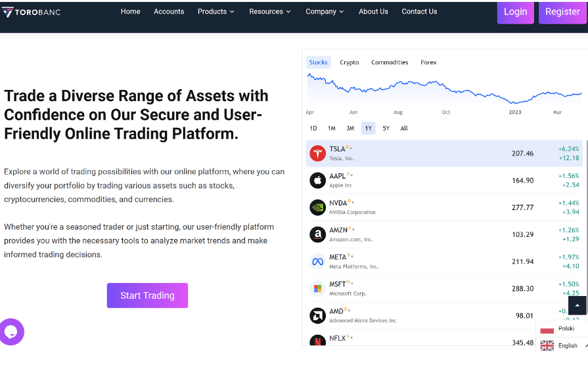Click the Torobanc logo

point(32,12)
